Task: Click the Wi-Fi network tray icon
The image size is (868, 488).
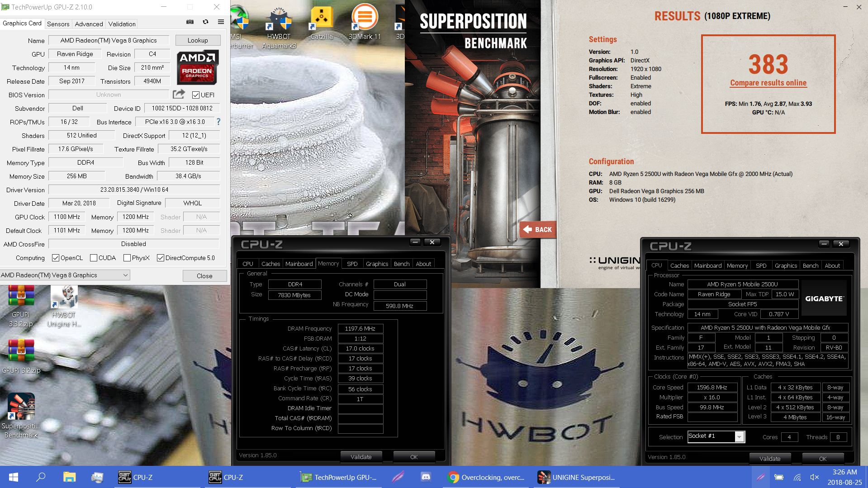Action: pyautogui.click(x=797, y=477)
